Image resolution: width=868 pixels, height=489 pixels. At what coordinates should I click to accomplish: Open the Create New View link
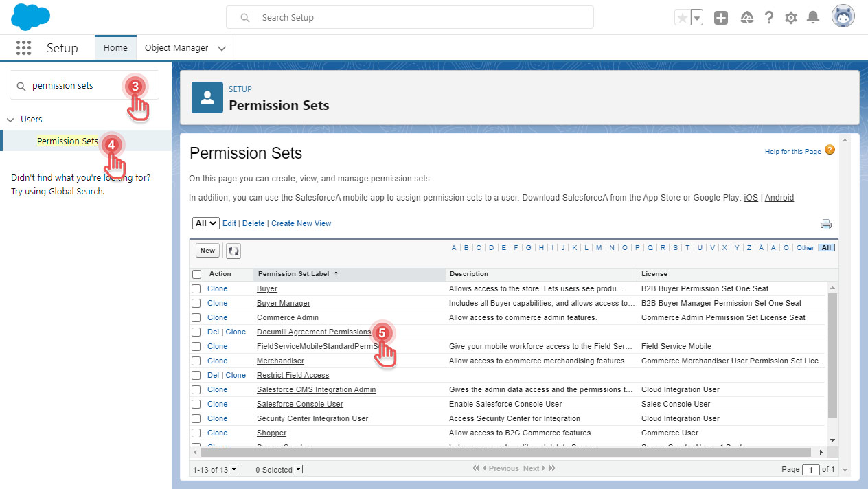[302, 223]
